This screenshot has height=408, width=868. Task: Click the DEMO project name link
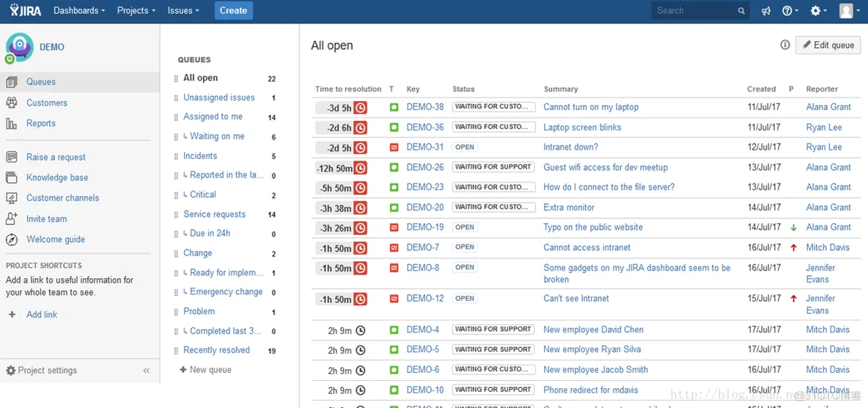(x=52, y=47)
